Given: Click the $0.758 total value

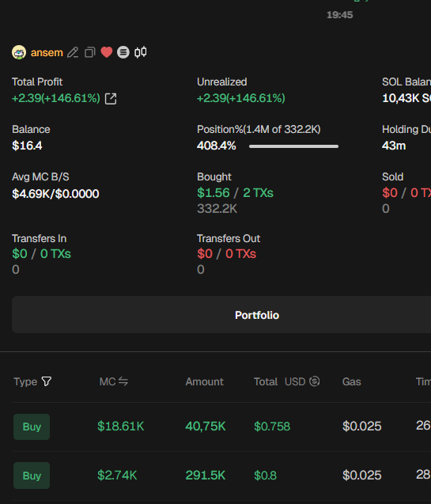Looking at the screenshot, I should (x=272, y=426).
